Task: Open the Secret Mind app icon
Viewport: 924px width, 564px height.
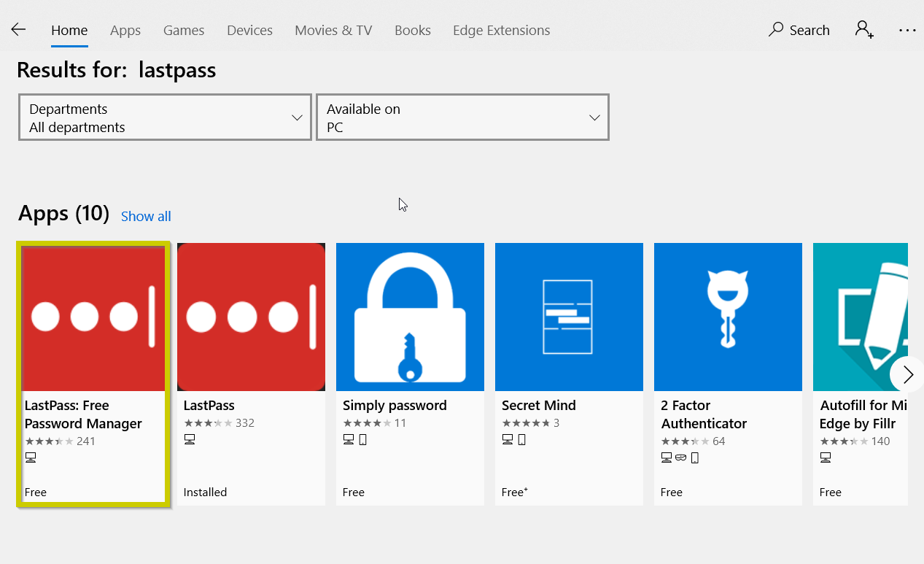Action: pos(569,316)
